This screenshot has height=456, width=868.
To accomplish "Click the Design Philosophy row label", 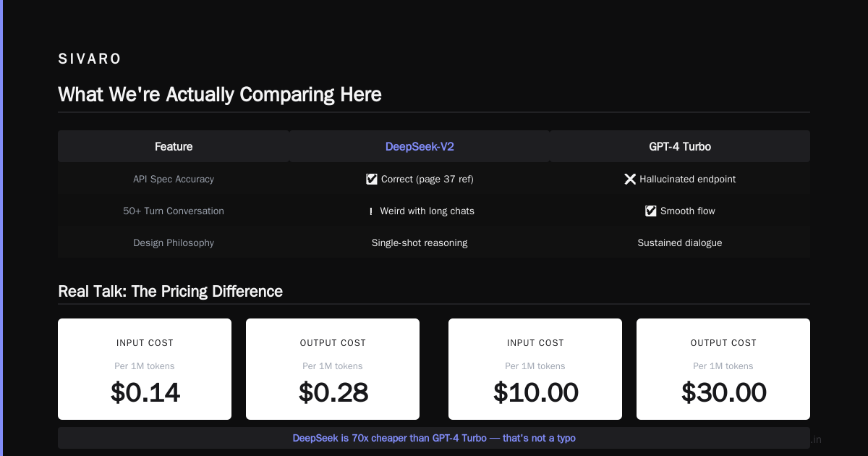I will pyautogui.click(x=174, y=242).
